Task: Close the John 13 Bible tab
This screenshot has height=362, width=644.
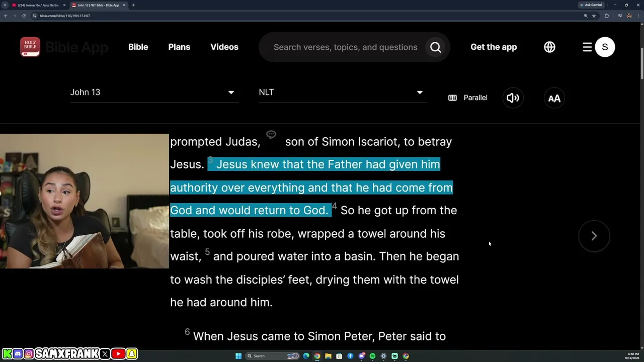Action: point(124,5)
